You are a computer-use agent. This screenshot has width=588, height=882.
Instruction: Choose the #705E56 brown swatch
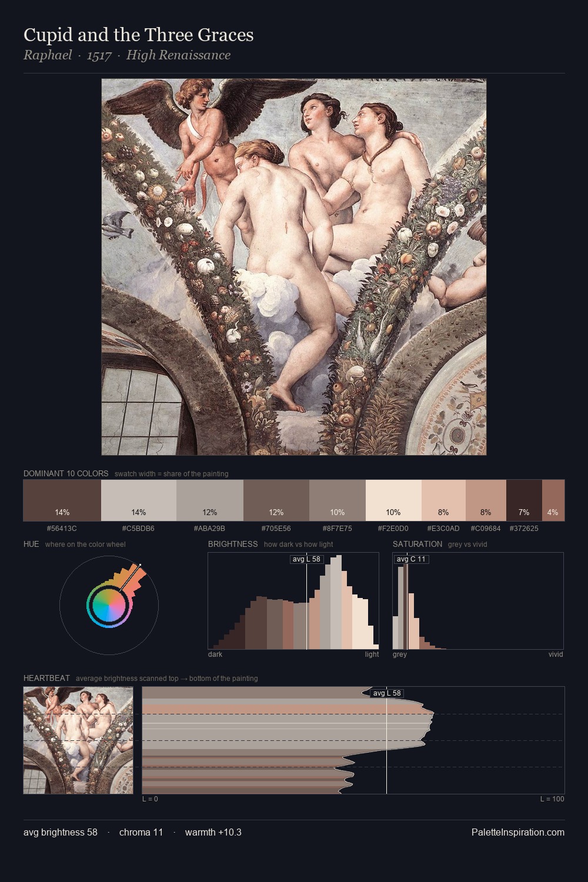[x=276, y=500]
